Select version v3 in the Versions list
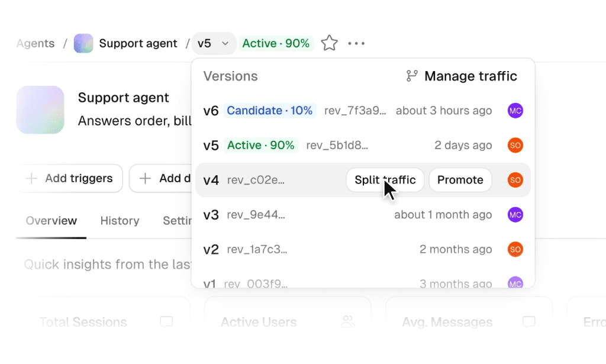The height and width of the screenshot is (364, 606). (x=363, y=215)
